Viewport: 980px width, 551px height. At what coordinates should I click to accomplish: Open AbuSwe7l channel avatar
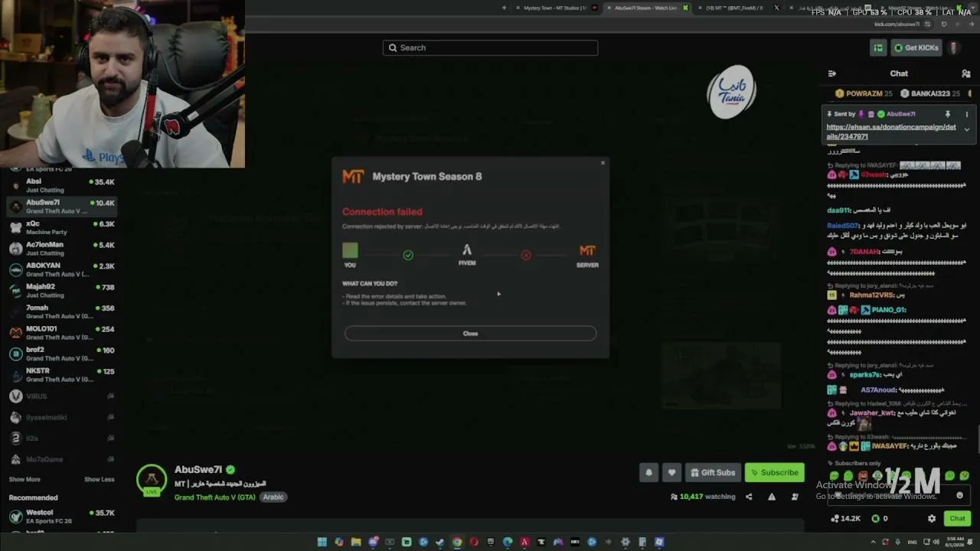pyautogui.click(x=152, y=480)
